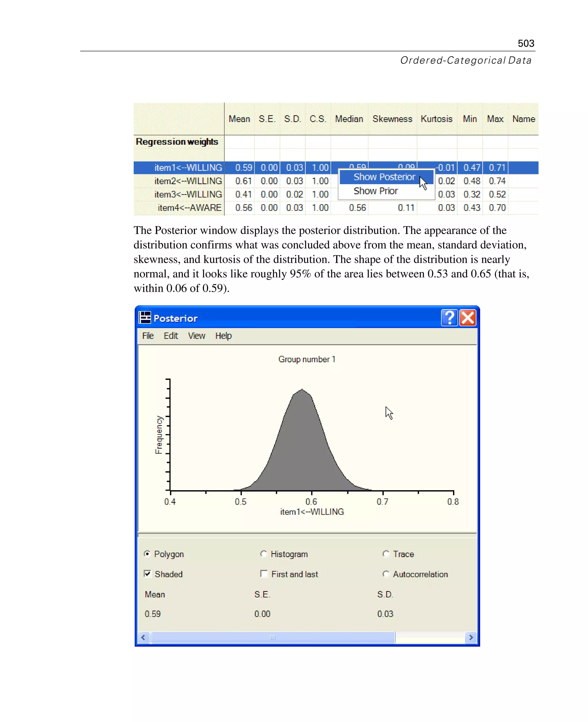Image resolution: width=588 pixels, height=722 pixels.
Task: Select the item4<--AWARE row label
Action: pos(190,208)
